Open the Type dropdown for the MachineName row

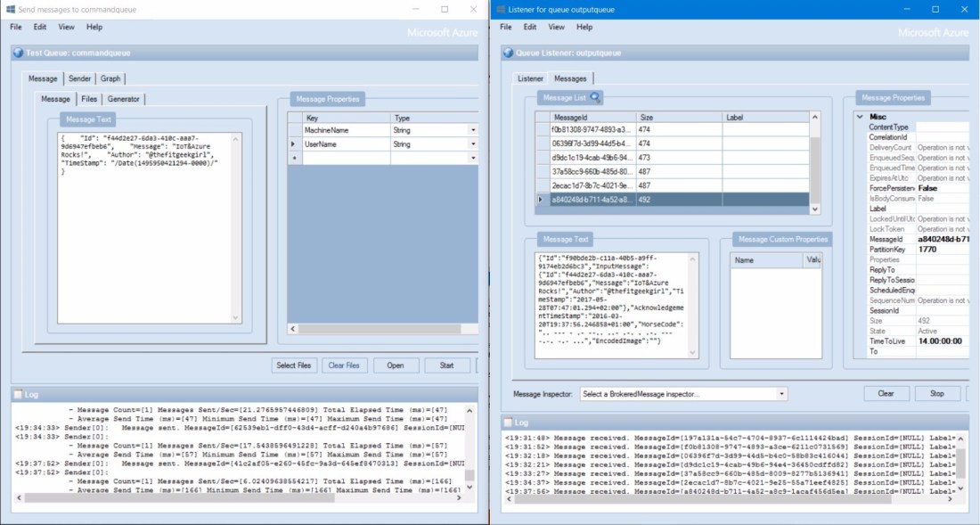tap(473, 130)
